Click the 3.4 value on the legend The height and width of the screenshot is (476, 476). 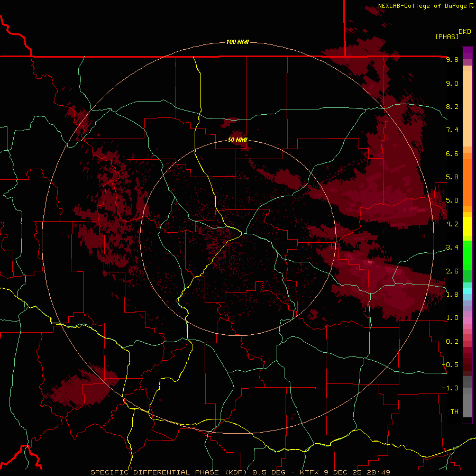point(452,248)
